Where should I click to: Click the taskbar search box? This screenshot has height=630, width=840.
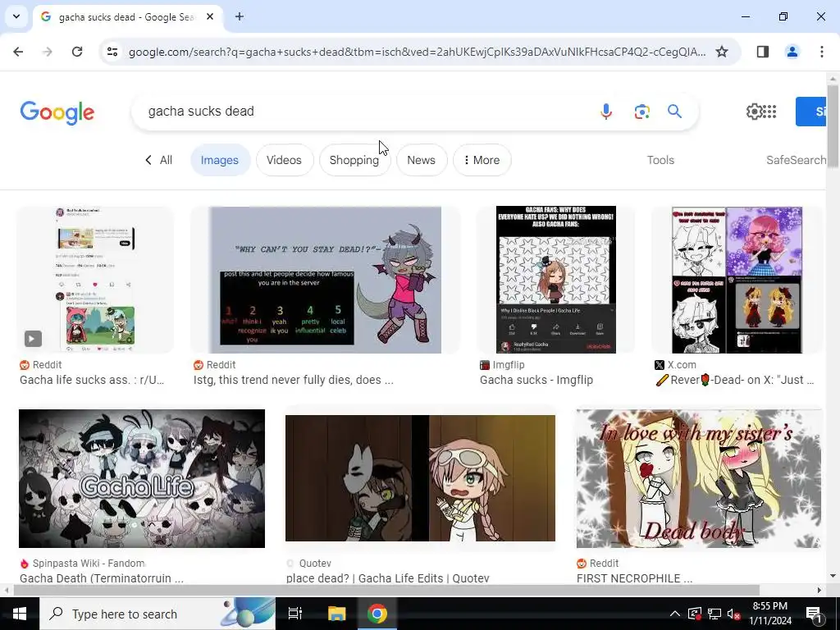[x=157, y=614]
